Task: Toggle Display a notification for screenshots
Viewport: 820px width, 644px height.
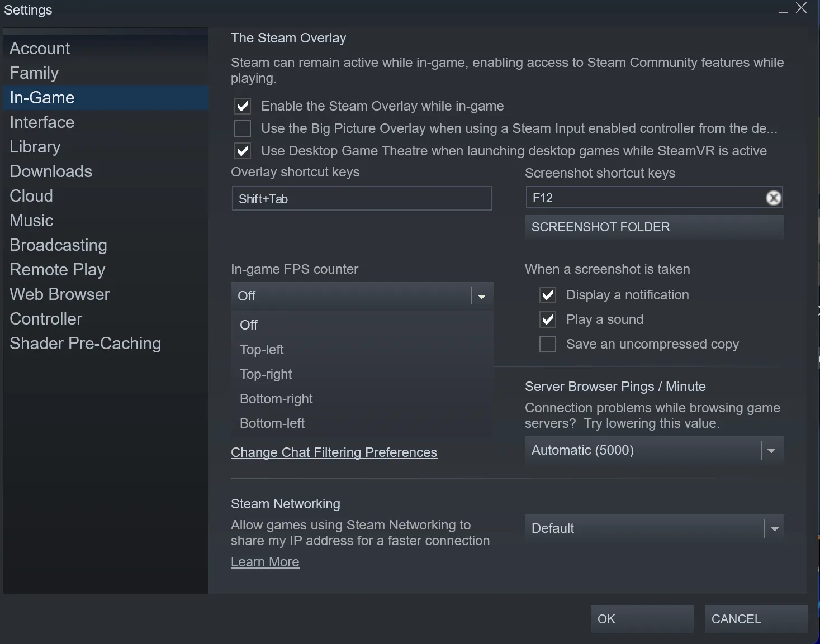Action: point(547,294)
